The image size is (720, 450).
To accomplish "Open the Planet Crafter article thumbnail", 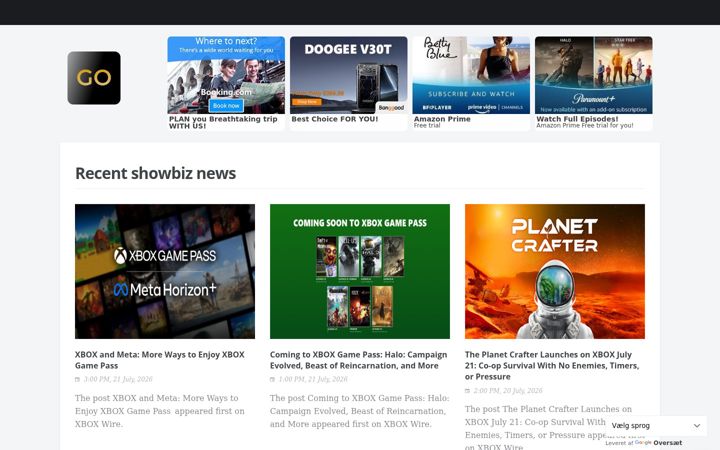I will 555,271.
